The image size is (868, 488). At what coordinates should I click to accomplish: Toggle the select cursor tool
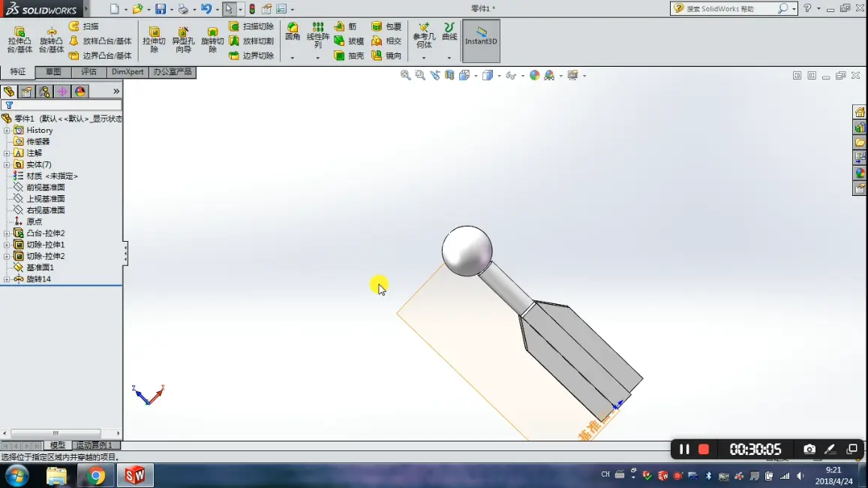[x=229, y=9]
